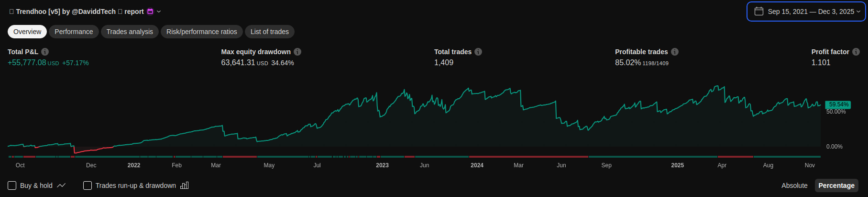The height and width of the screenshot is (197, 868).
Task: Click info icon next to Total P&L
Action: click(45, 52)
